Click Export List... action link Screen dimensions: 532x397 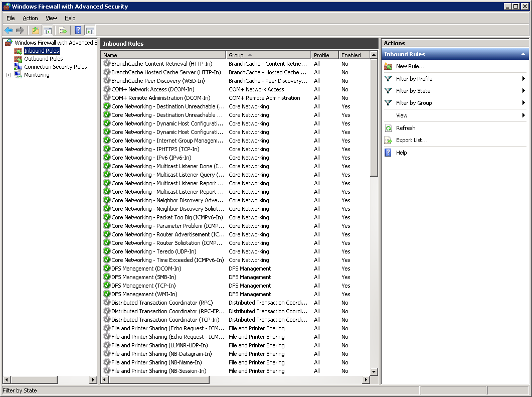click(412, 140)
